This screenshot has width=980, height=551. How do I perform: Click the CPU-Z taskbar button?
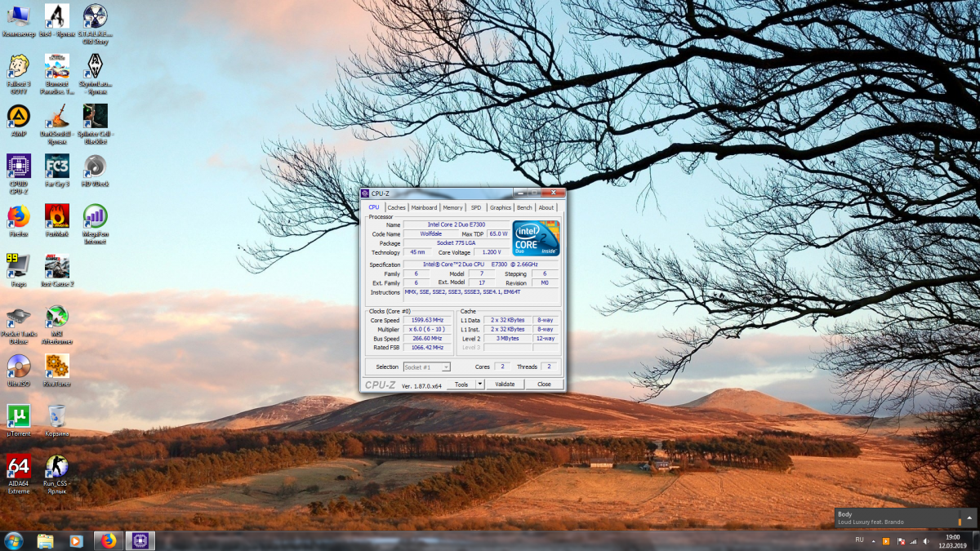coord(139,540)
